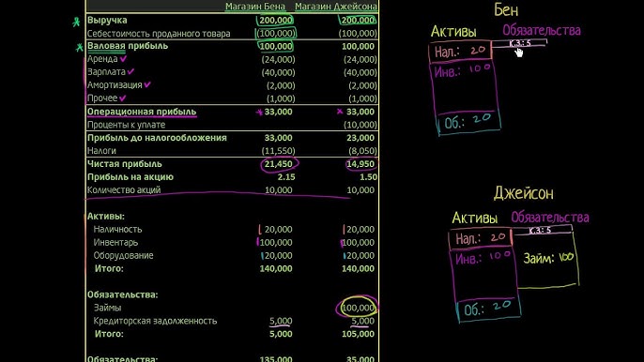Image resolution: width=644 pixels, height=362 pixels.
Task: Select Jason's circled loans value 100,000
Action: pos(358,308)
